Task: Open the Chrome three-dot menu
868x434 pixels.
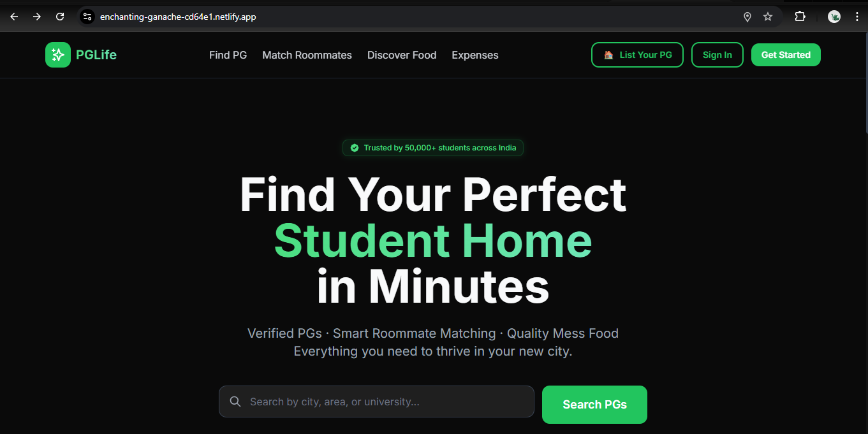Action: 857,17
